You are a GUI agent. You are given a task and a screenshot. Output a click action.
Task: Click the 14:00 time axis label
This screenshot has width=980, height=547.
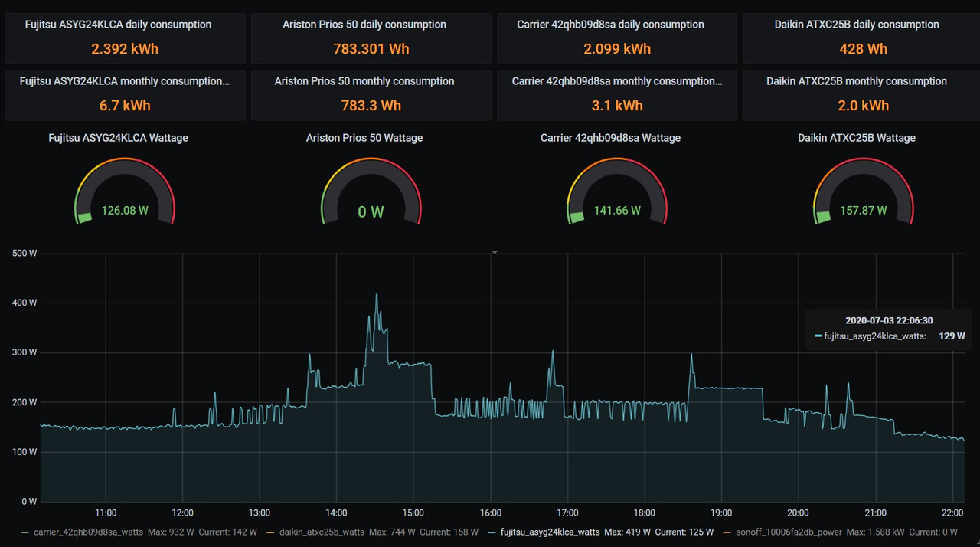pos(336,513)
